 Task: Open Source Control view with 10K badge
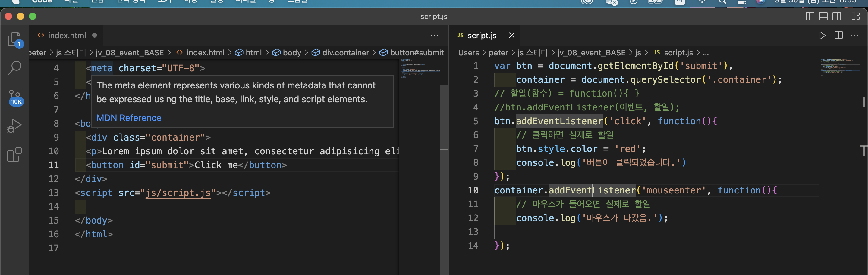(x=15, y=97)
